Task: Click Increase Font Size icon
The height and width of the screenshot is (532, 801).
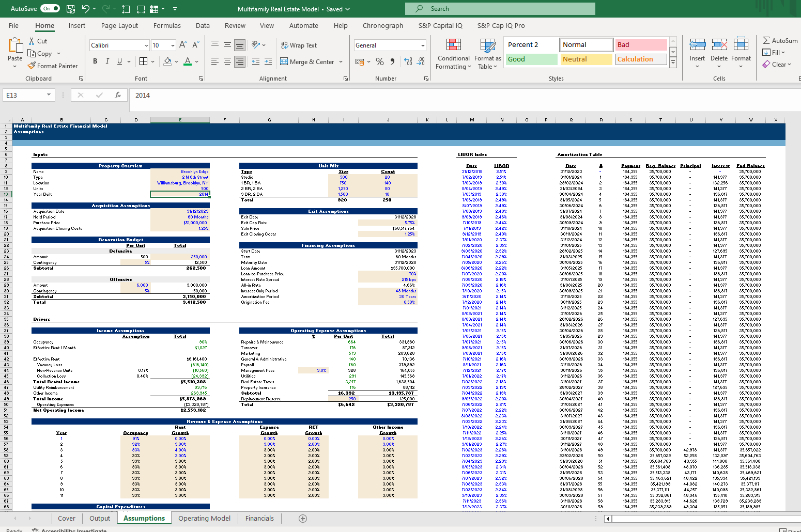Action: coord(183,45)
